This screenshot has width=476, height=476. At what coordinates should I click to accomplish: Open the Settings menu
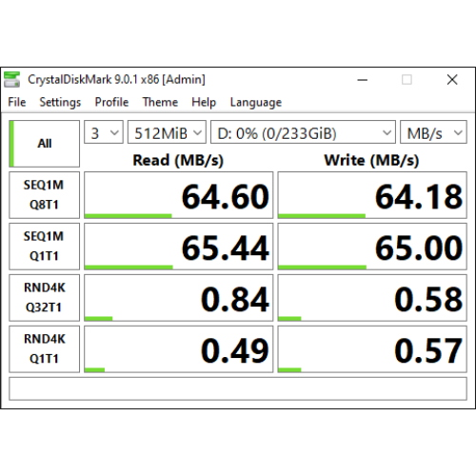[x=60, y=102]
